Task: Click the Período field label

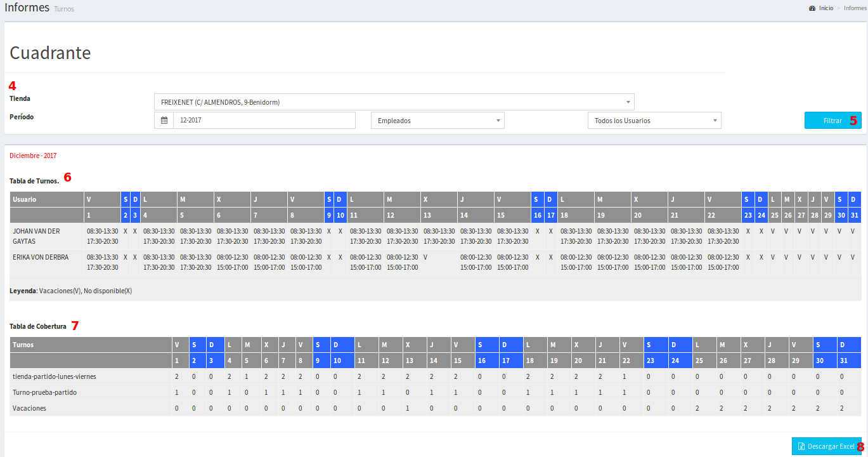Action: [x=22, y=117]
